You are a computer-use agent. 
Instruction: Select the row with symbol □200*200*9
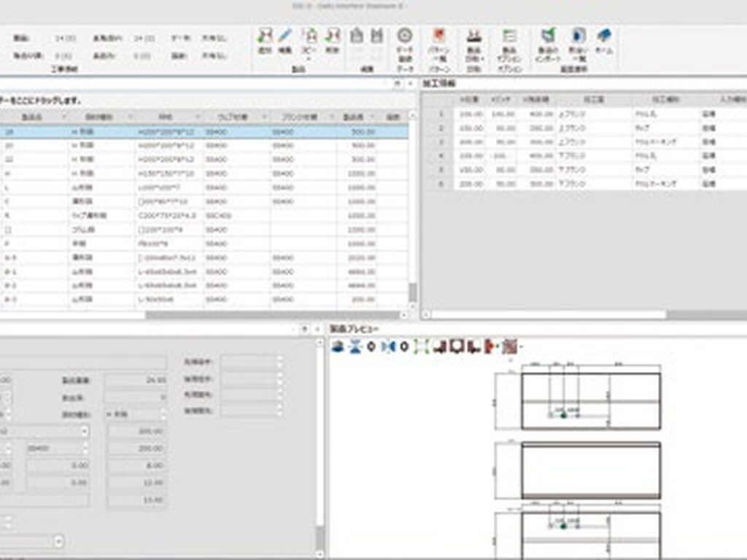[x=204, y=230]
